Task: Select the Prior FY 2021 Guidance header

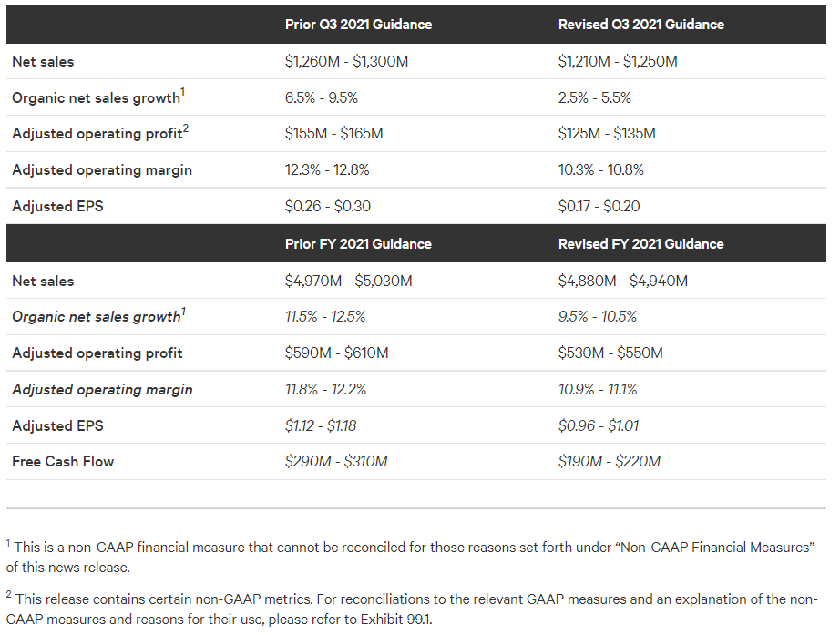Action: point(358,244)
